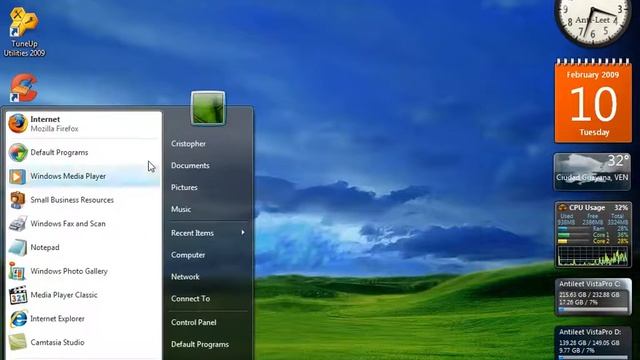This screenshot has height=360, width=640.
Task: Click the Windows Fax and Scan icon
Action: 18,224
